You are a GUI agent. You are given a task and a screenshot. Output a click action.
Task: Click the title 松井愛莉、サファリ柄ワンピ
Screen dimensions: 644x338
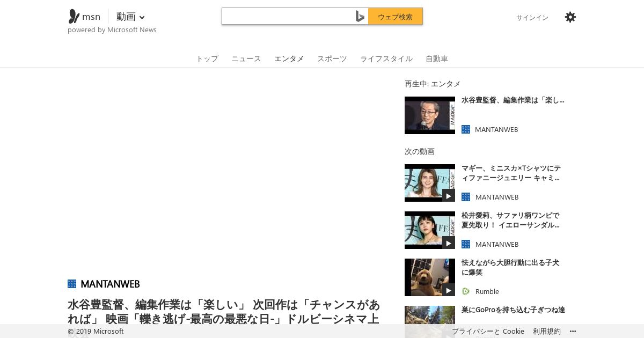point(510,220)
